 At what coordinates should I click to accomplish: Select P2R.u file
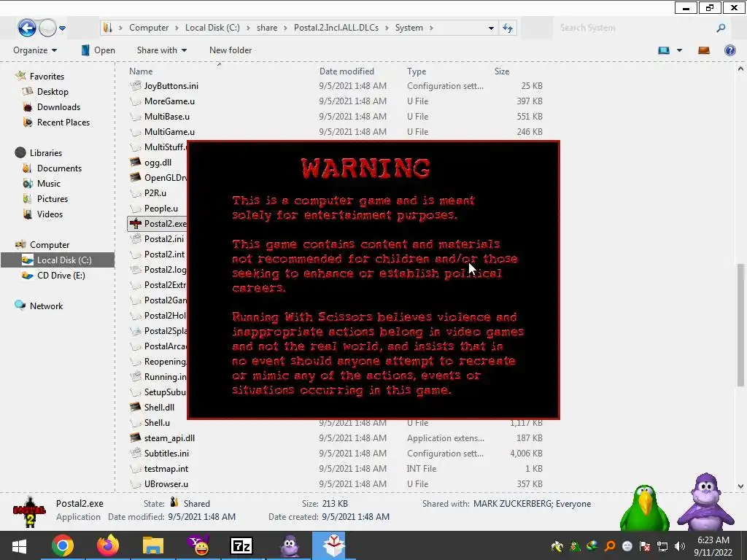(155, 192)
